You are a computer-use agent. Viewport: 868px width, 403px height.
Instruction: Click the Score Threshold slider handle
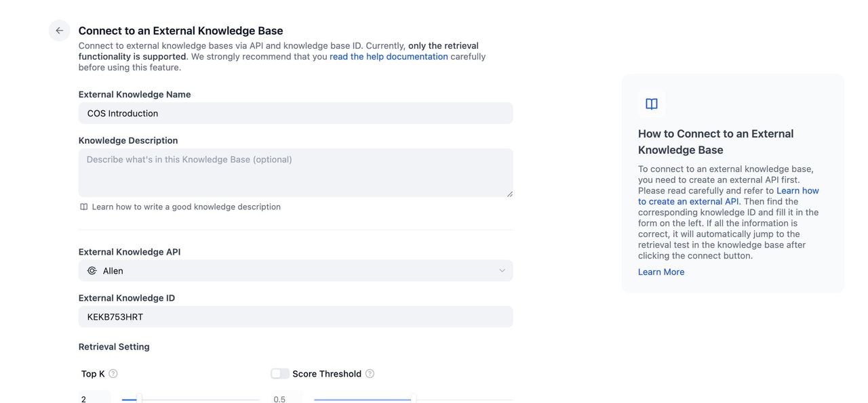pos(414,398)
